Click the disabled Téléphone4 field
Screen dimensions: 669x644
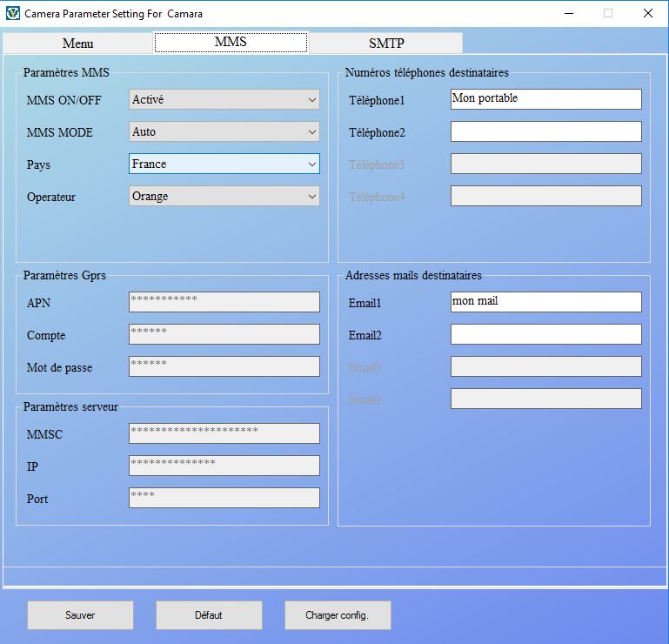click(546, 196)
